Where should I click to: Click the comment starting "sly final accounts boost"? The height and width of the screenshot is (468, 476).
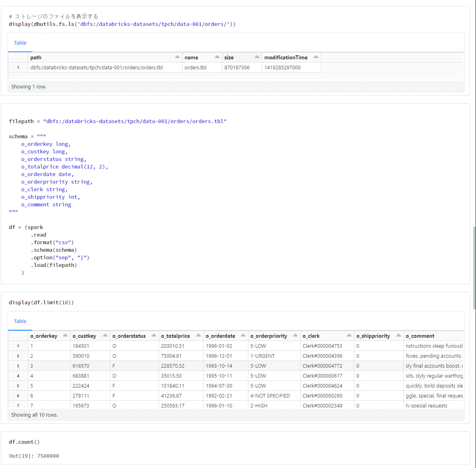point(433,366)
